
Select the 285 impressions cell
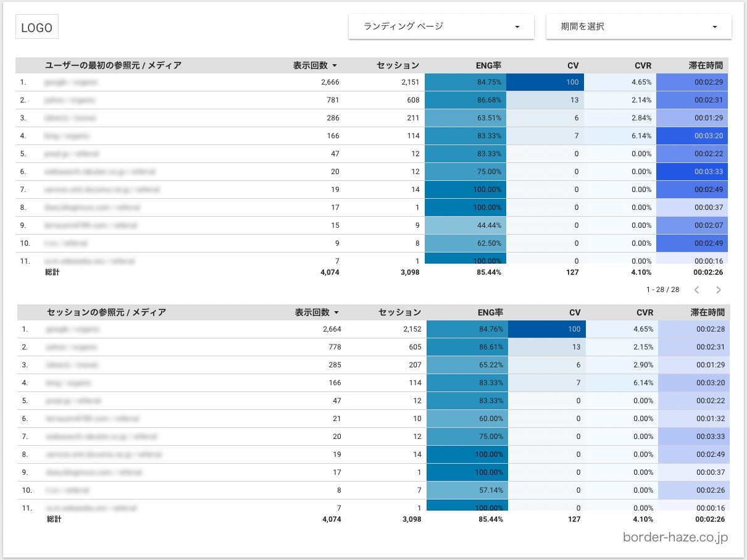[335, 365]
